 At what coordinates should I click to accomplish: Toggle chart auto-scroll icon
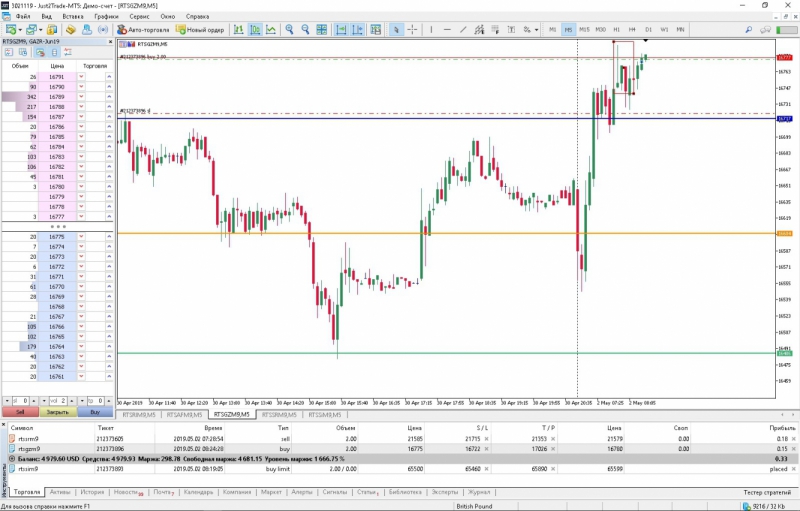(341, 30)
